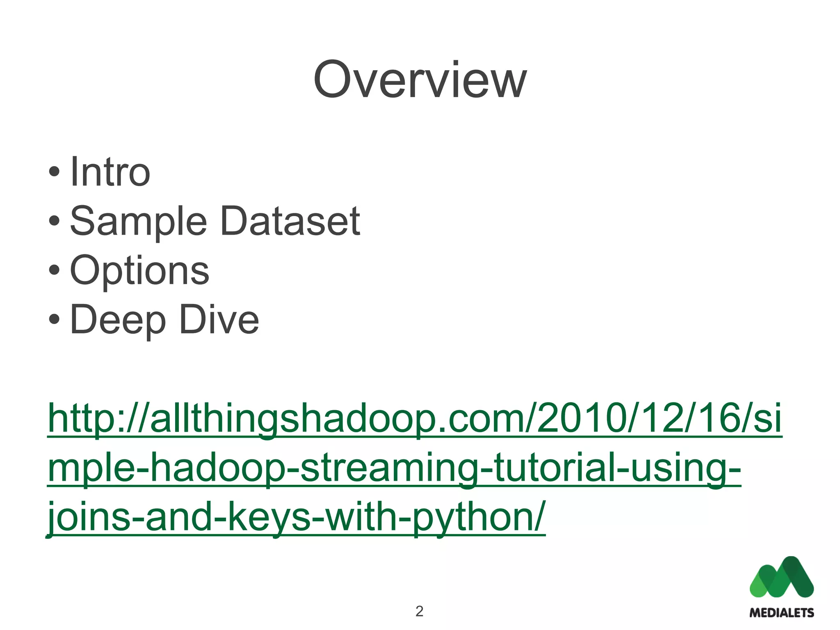Click the MEDIALETS wordmark text
The width and height of the screenshot is (840, 630).
(782, 613)
